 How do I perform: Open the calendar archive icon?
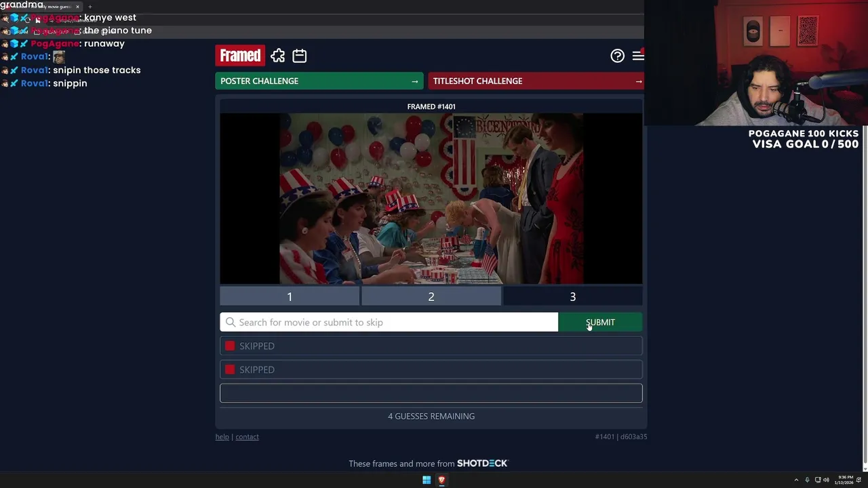click(x=299, y=56)
